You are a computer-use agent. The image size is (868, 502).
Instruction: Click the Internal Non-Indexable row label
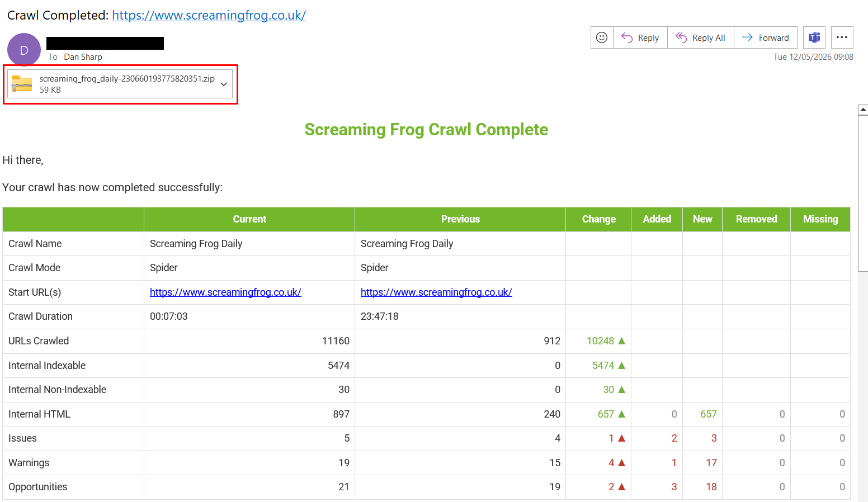pos(57,390)
